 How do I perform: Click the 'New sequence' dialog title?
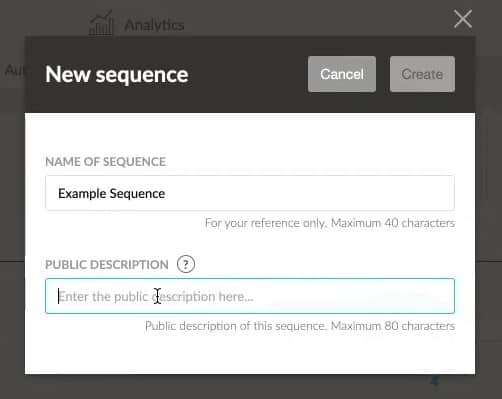point(117,74)
